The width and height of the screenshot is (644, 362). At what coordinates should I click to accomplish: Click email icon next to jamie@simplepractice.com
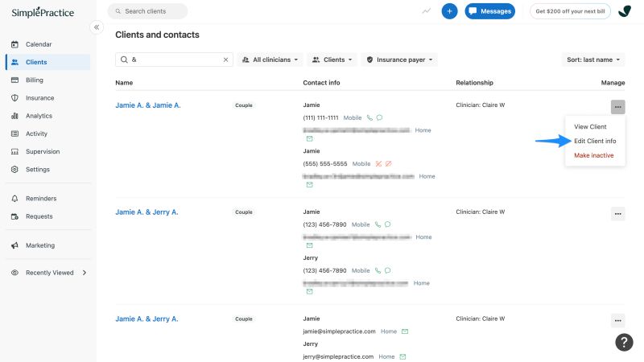coord(405,331)
